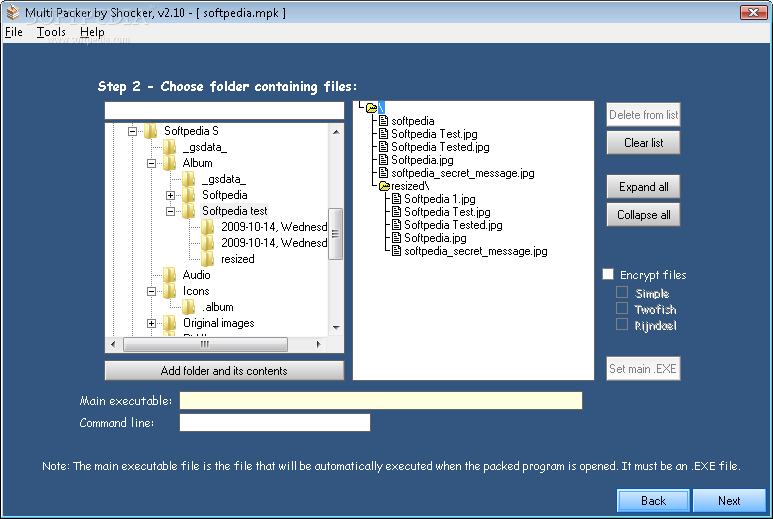Click the Multi Packer app icon in title bar

tap(13, 13)
